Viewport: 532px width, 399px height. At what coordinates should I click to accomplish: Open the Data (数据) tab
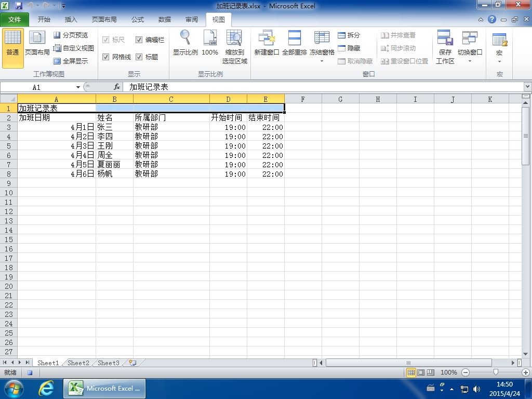[x=164, y=20]
